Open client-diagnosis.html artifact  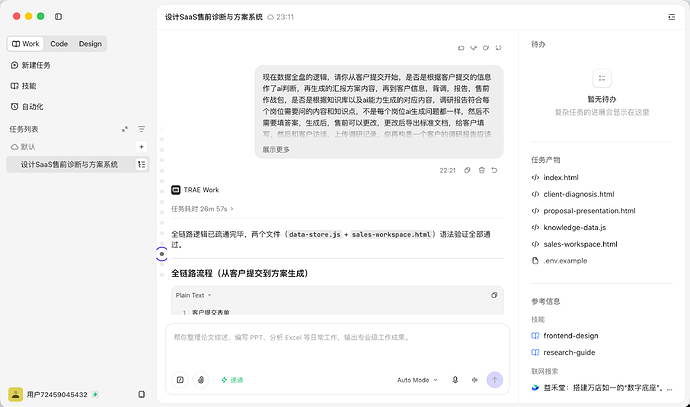[x=573, y=194]
